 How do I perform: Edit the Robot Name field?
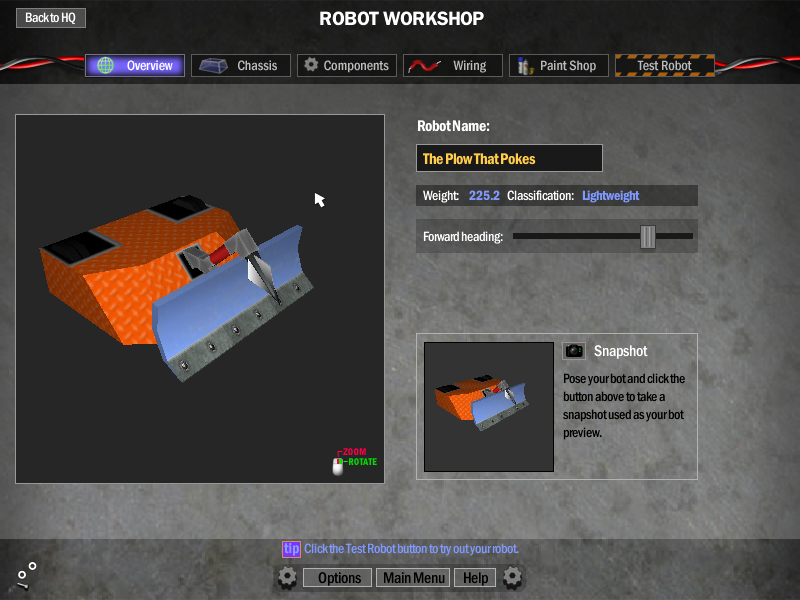click(x=509, y=158)
